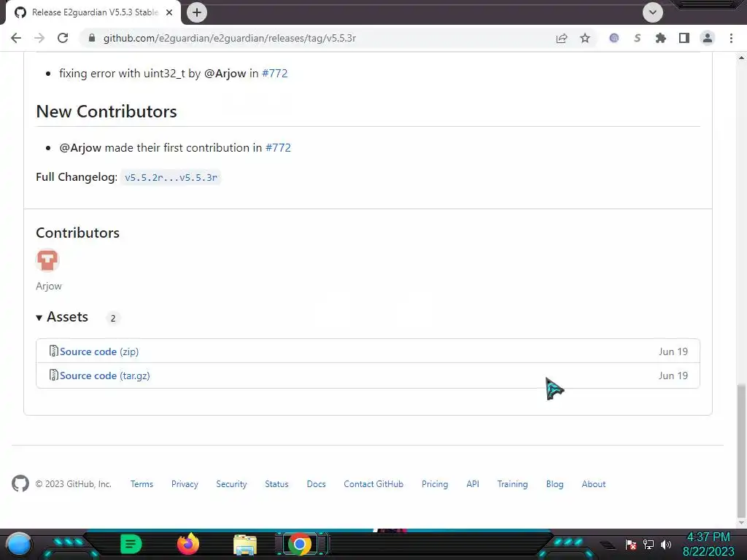Image resolution: width=747 pixels, height=560 pixels.
Task: Open the Security footer link
Action: click(x=231, y=484)
